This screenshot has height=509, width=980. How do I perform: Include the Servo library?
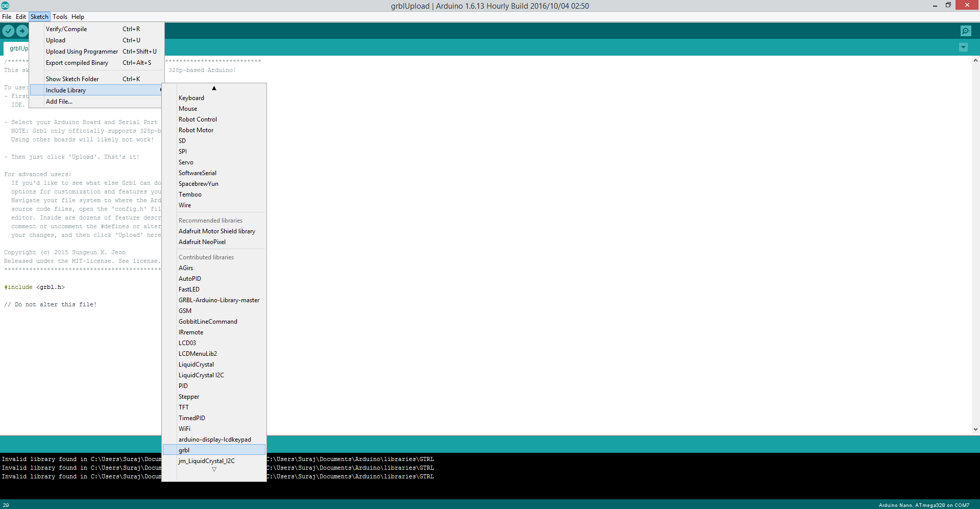pyautogui.click(x=214, y=162)
